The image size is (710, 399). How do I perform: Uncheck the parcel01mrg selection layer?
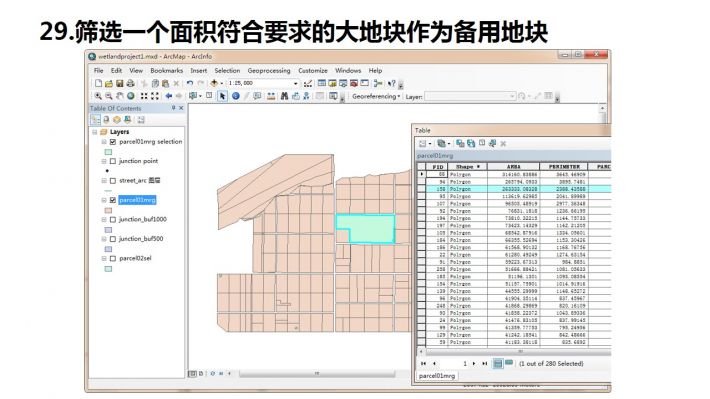coord(113,142)
